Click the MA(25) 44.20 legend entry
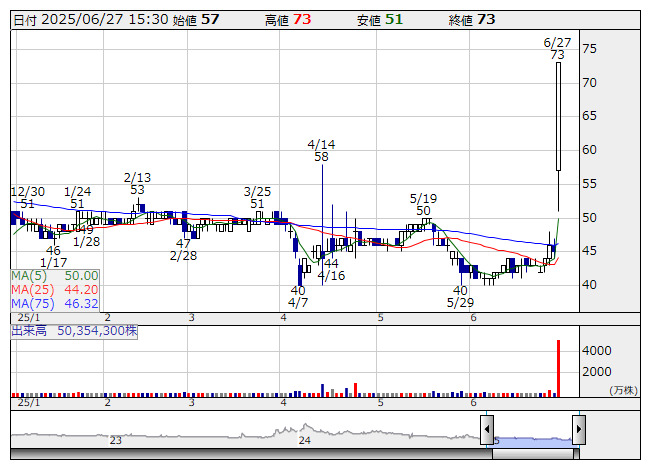The image size is (653, 470). pos(55,290)
